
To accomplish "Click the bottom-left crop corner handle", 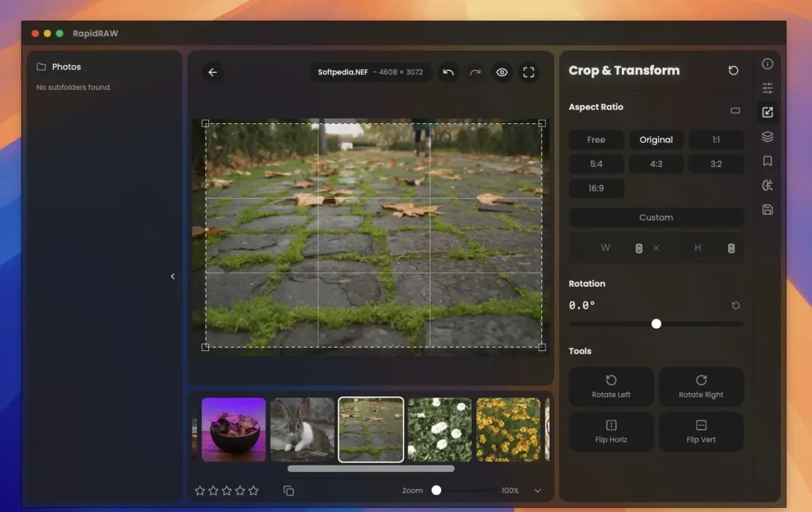I will tap(206, 347).
